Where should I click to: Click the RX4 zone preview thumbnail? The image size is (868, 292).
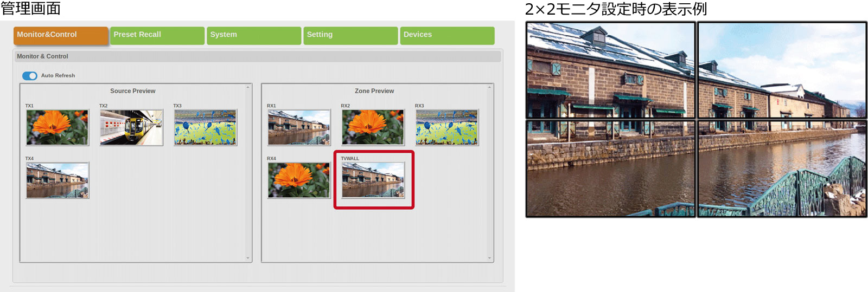click(x=299, y=180)
